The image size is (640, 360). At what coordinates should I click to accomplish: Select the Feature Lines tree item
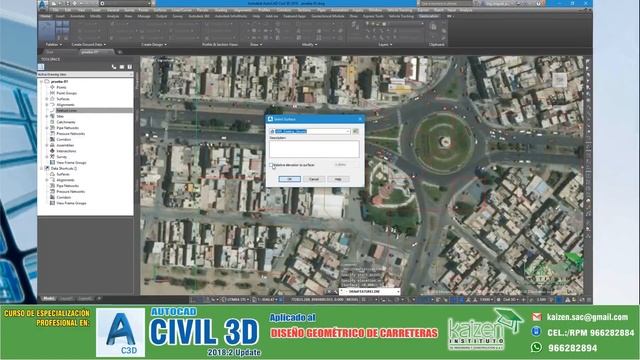point(66,111)
